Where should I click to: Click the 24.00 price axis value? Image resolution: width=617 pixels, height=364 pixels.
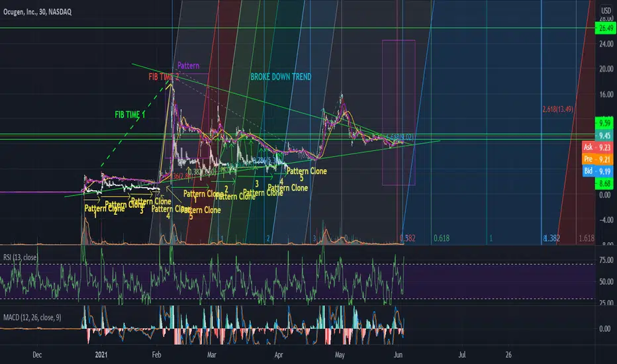tap(606, 44)
